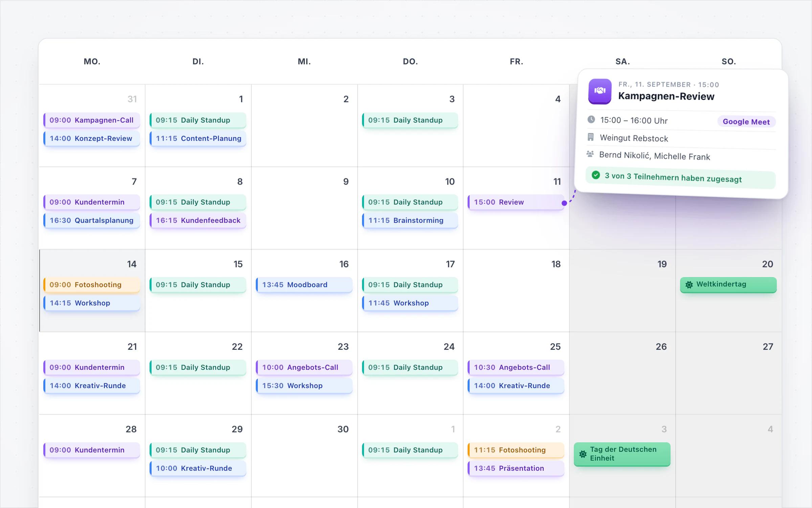Click the Daily Standup on Tuesday 1

tap(198, 120)
